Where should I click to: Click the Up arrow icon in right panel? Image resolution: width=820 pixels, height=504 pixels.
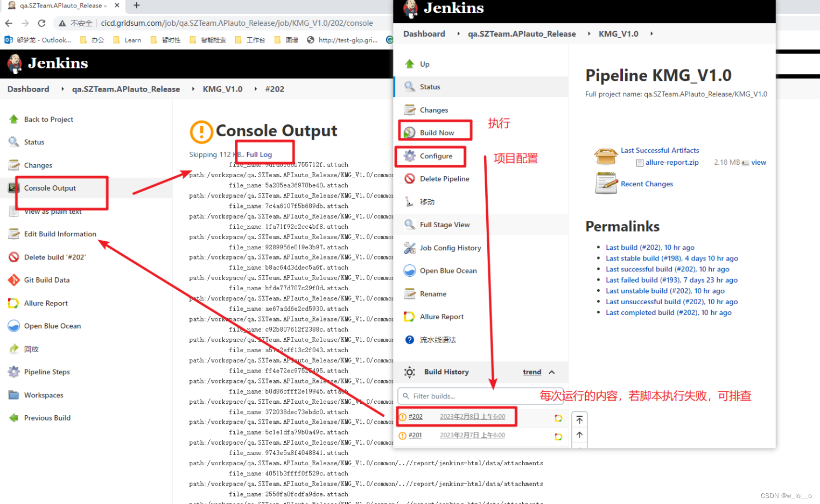coord(410,64)
